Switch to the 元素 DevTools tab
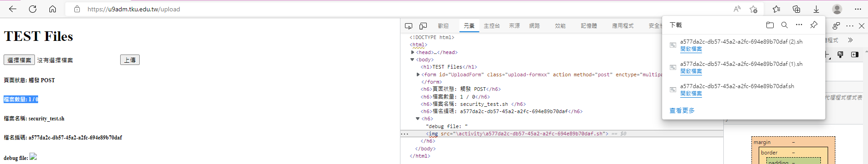The height and width of the screenshot is (164, 868). (469, 26)
